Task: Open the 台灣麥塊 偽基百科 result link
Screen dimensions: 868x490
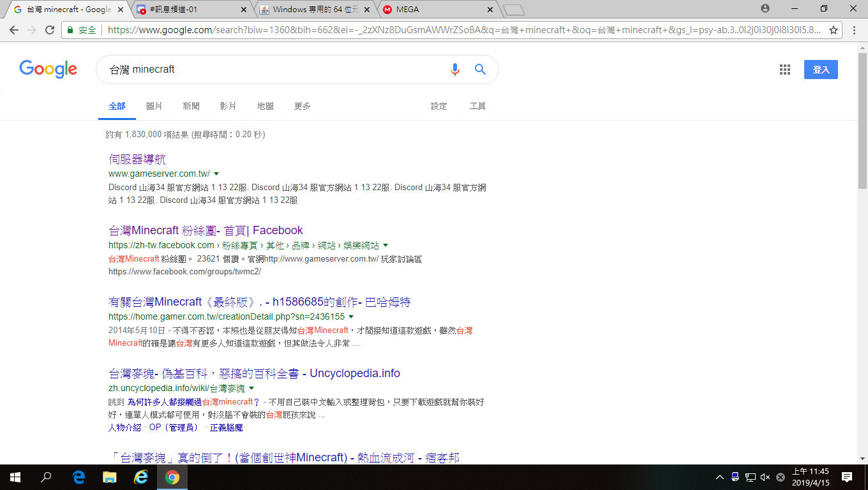Action: point(254,373)
